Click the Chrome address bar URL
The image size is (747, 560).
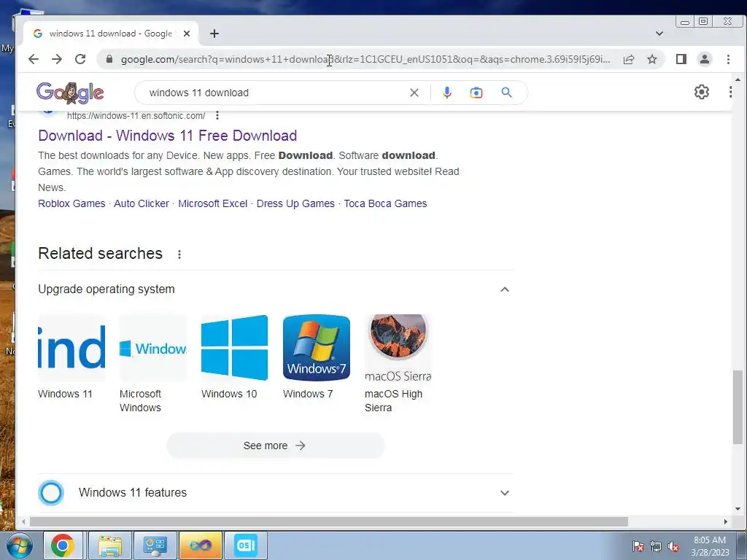[365, 59]
